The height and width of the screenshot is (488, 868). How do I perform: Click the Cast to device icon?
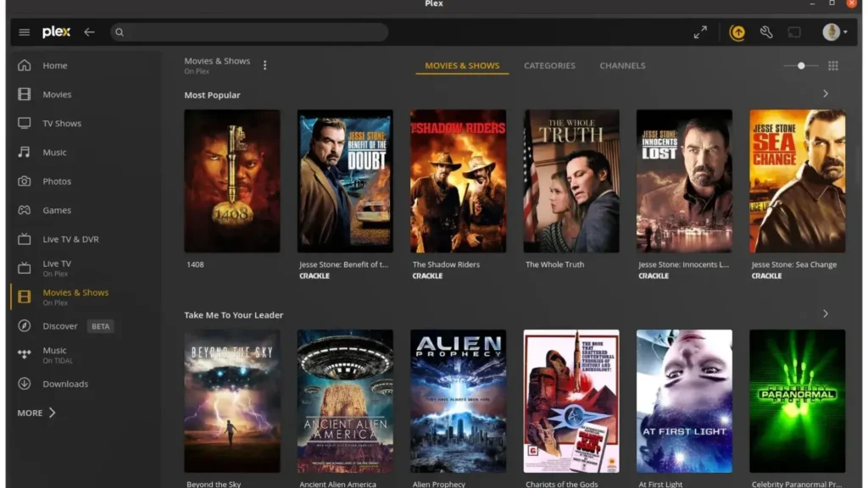(792, 32)
